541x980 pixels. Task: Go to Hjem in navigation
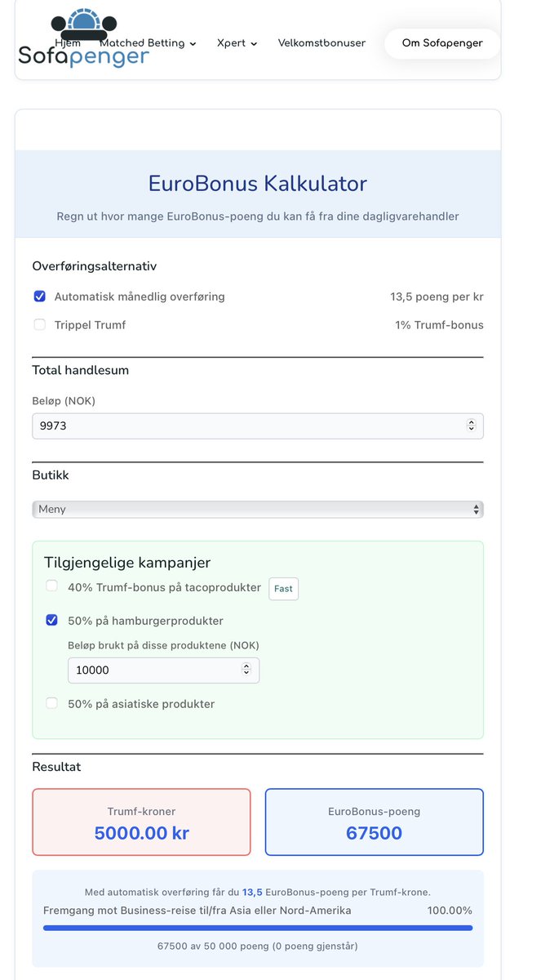tap(68, 43)
